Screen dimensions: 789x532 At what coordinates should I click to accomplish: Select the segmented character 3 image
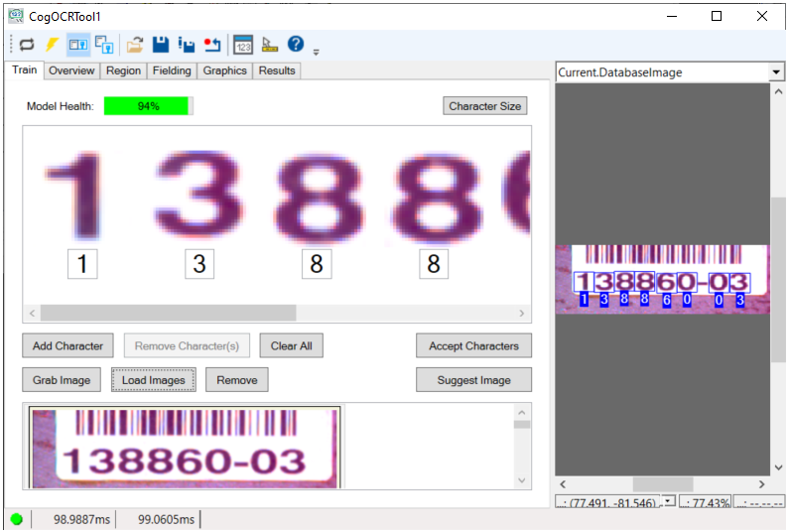pyautogui.click(x=199, y=194)
